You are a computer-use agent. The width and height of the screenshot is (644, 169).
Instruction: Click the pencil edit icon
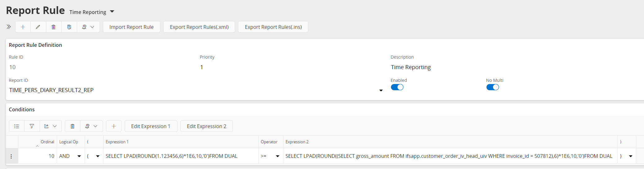tap(38, 27)
